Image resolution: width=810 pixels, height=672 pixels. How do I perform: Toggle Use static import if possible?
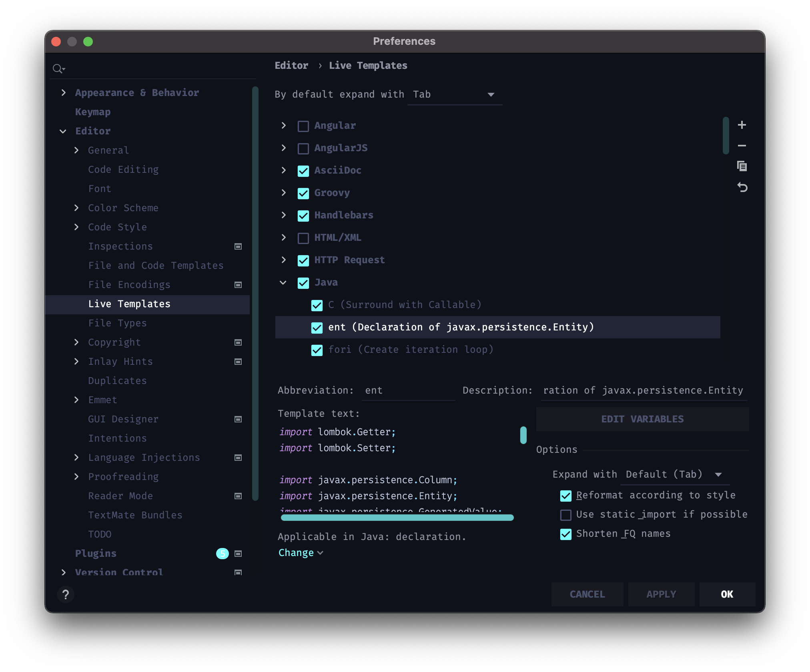point(565,515)
